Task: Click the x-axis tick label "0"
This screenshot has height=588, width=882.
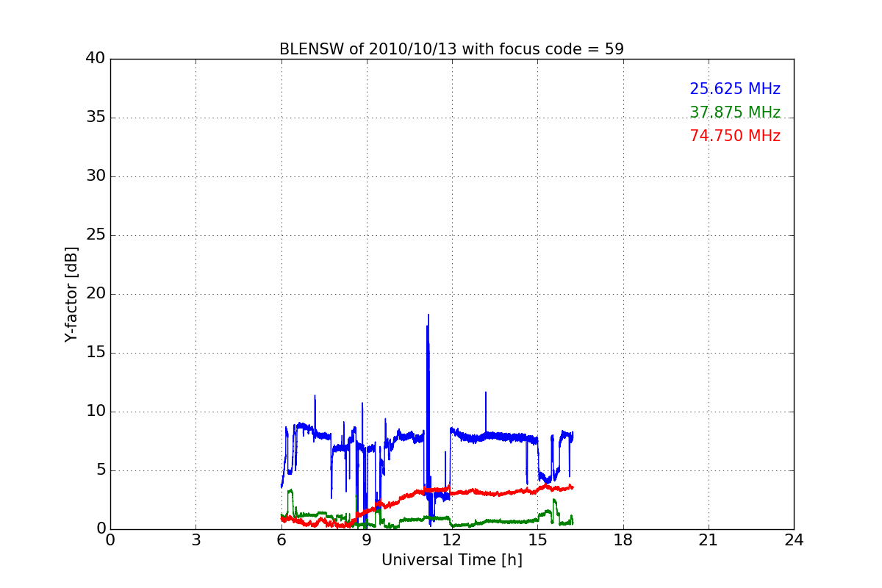Action: coord(110,539)
